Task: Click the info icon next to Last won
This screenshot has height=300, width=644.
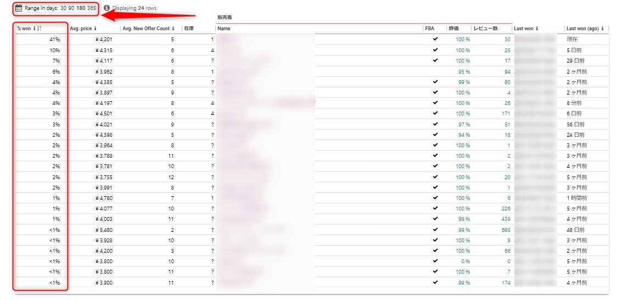Action: click(x=536, y=29)
